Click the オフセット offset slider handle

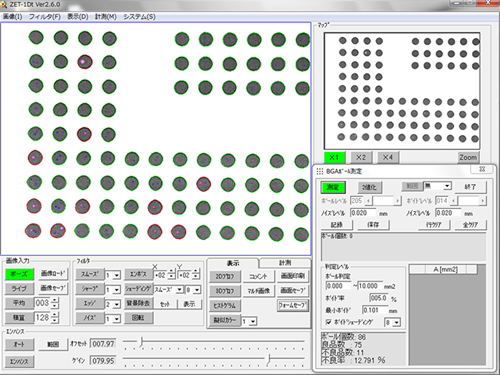click(x=141, y=342)
